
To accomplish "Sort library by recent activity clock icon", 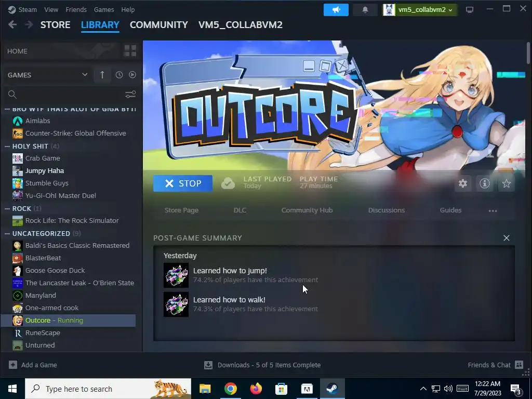I will [x=119, y=75].
